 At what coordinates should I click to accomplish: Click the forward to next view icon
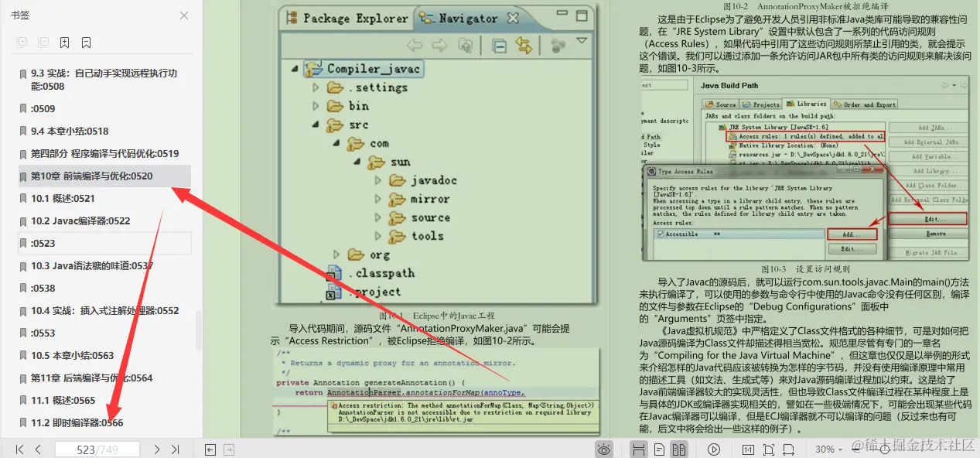229,449
